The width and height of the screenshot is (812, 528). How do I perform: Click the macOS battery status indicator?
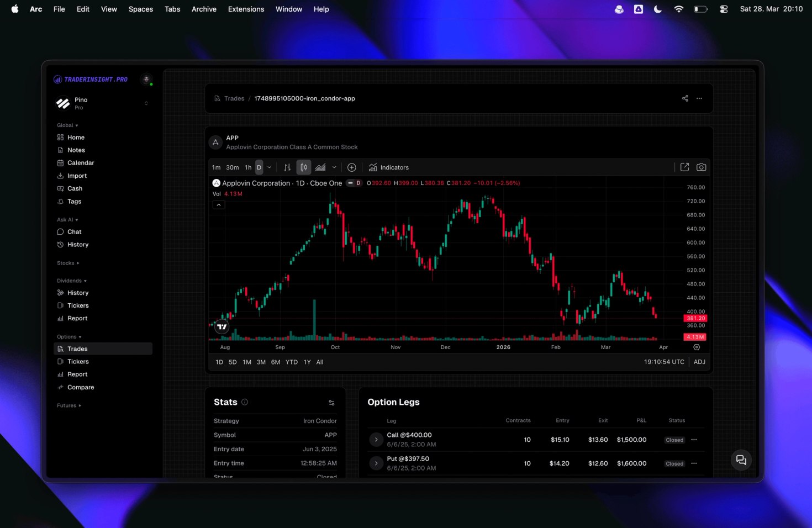701,9
